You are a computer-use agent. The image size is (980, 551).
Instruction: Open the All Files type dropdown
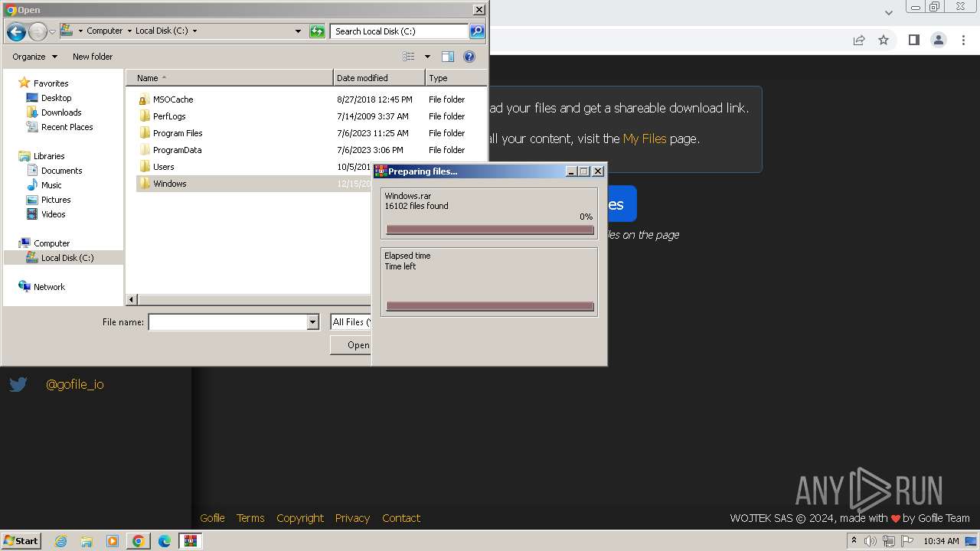coord(351,322)
